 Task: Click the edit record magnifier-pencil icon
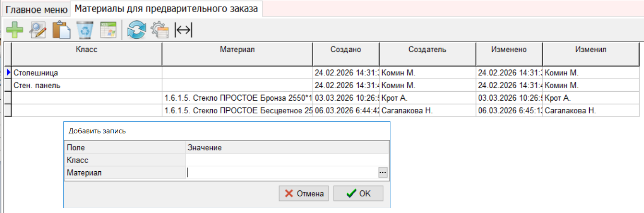pos(38,30)
